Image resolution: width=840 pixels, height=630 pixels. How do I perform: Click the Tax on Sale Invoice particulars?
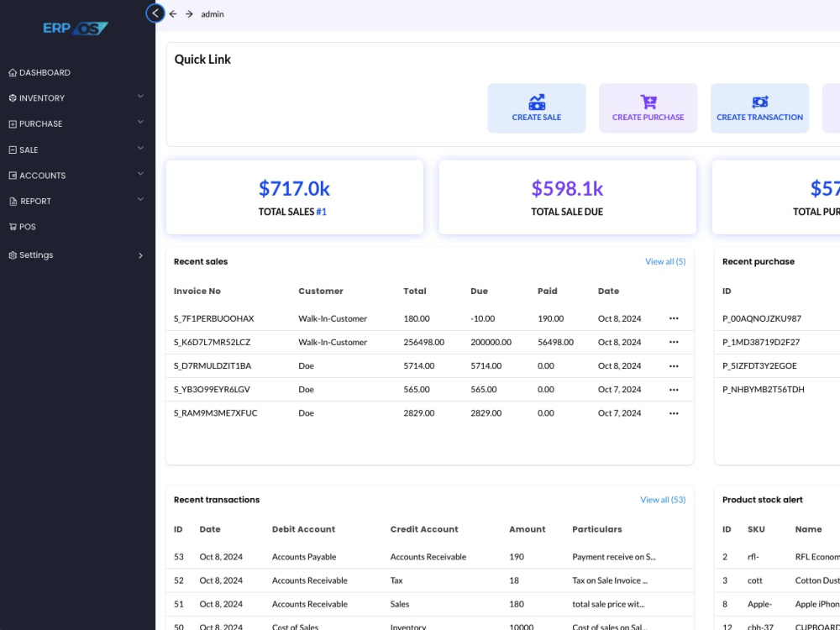pyautogui.click(x=610, y=580)
